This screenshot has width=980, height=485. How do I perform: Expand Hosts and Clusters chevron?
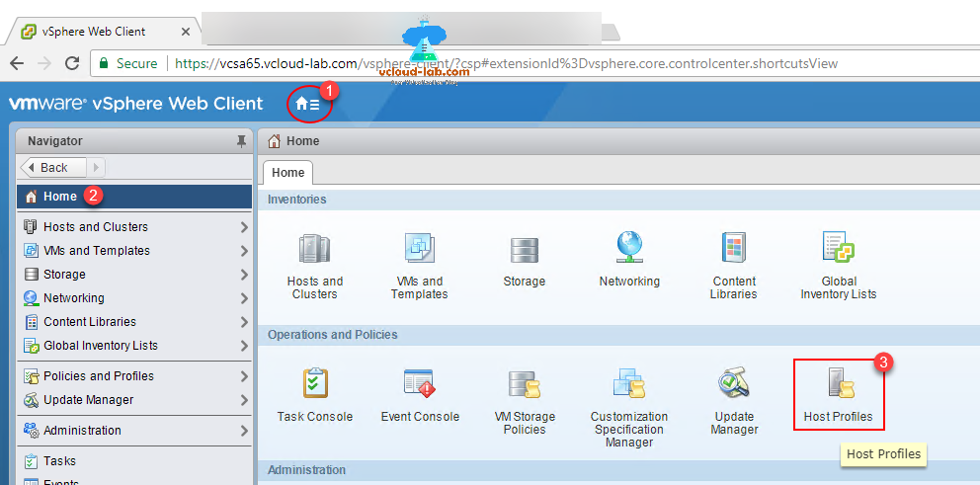pyautogui.click(x=244, y=227)
